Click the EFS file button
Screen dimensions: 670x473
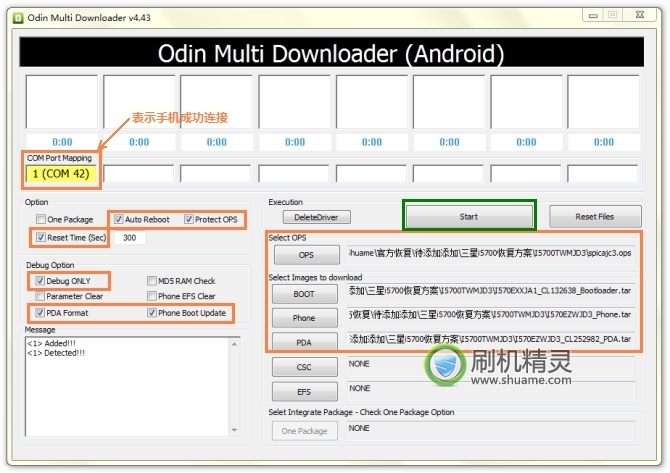click(304, 392)
